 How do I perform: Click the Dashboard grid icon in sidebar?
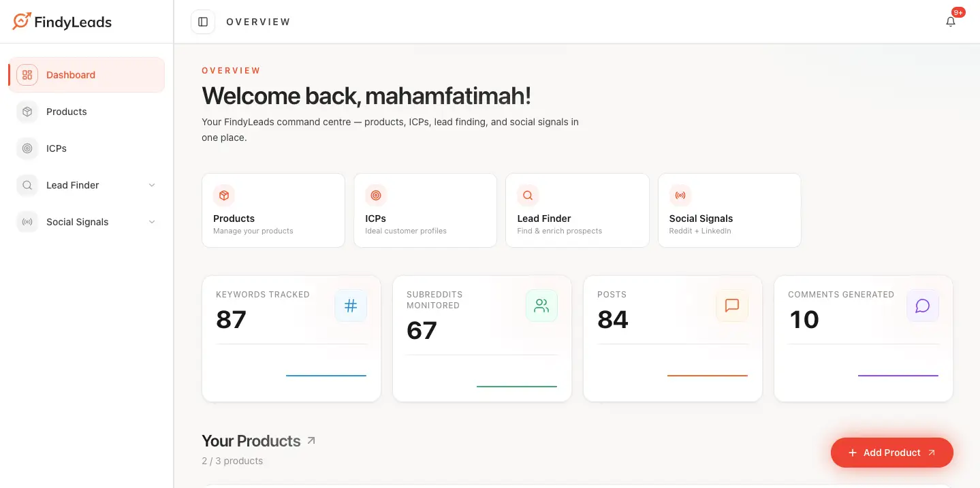27,75
